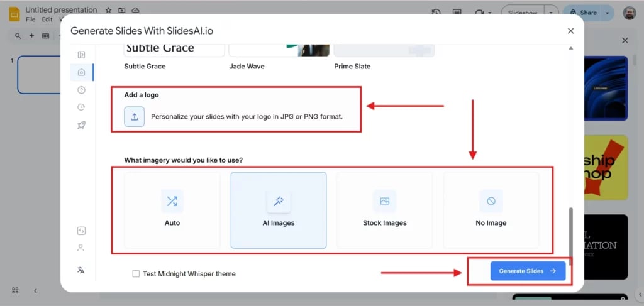Screen dimensions: 644x306
Task: Select slide 1 thumbnail in filmstrip
Action: tap(39, 75)
